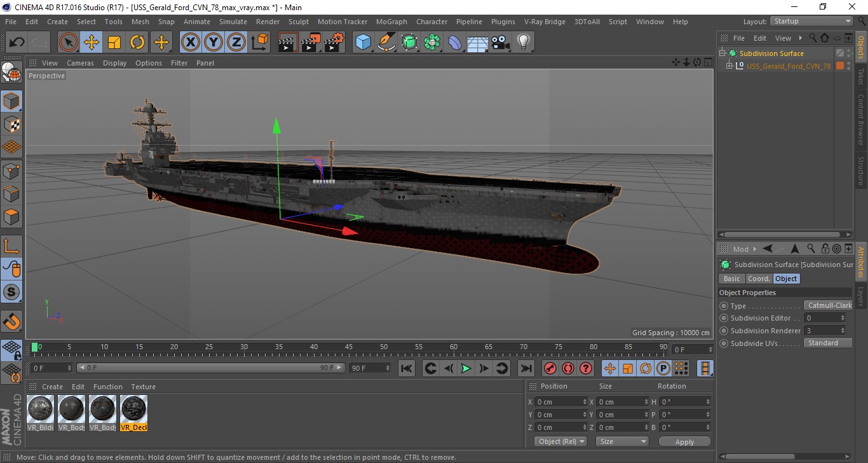This screenshot has width=868, height=463.
Task: Select the spline Pen tool icon
Action: (x=386, y=43)
